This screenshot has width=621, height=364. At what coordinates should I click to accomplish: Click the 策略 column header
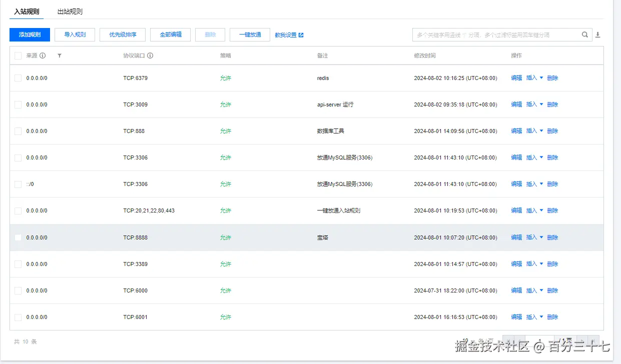226,55
